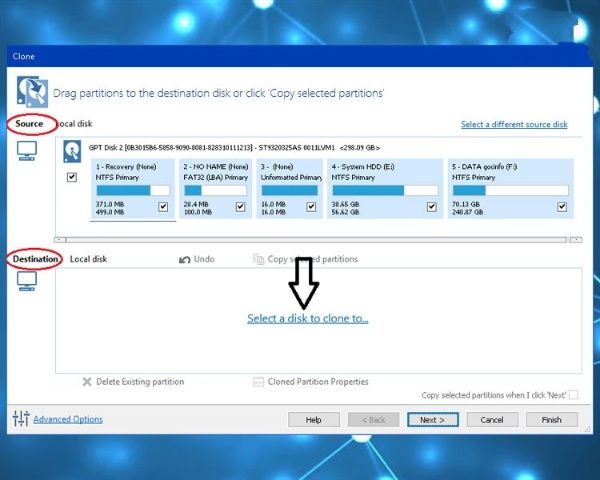Click the Delete Existing partition X icon
The width and height of the screenshot is (600, 480).
pyautogui.click(x=88, y=382)
